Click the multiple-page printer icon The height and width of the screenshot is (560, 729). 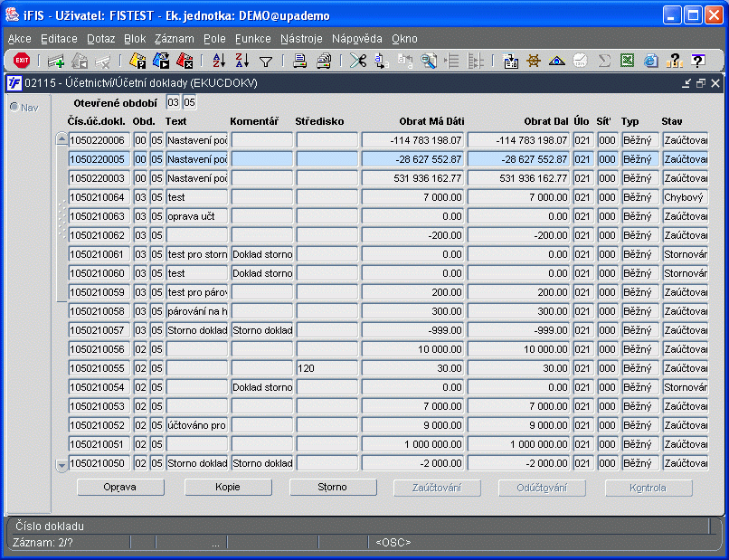(x=324, y=61)
